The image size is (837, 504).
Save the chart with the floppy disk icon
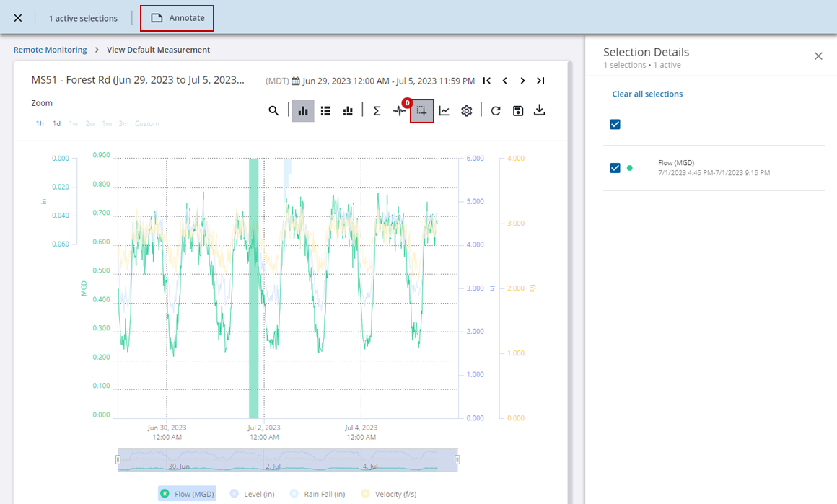(517, 111)
